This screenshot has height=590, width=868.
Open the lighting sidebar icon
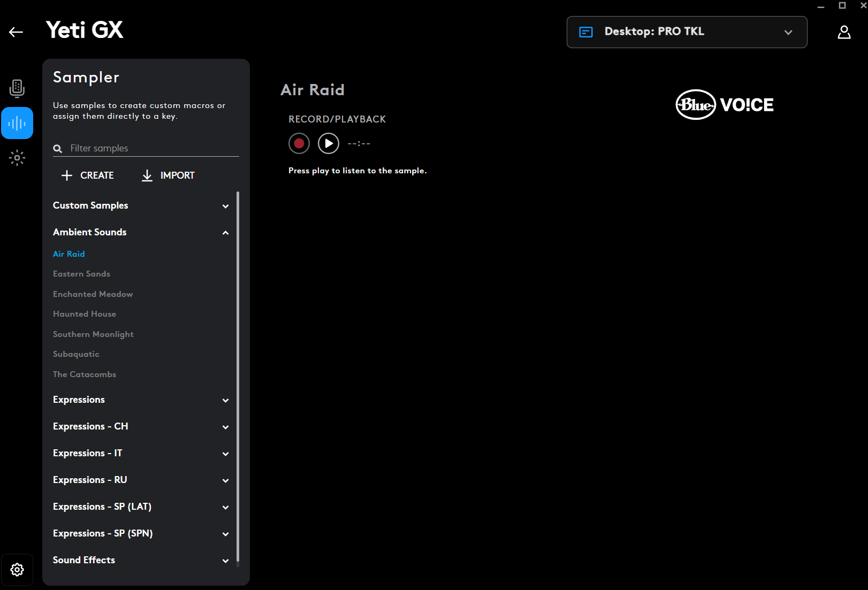(x=17, y=158)
